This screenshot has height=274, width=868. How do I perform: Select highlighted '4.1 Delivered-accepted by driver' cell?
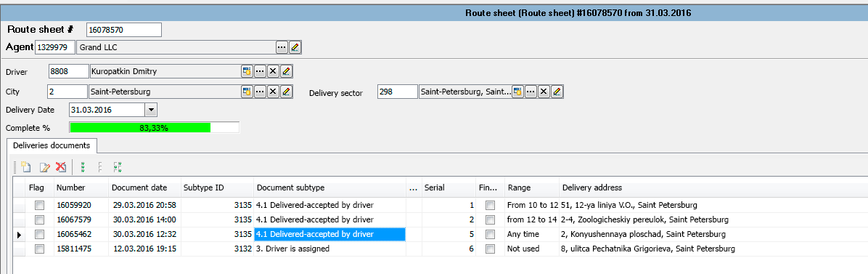(x=330, y=235)
